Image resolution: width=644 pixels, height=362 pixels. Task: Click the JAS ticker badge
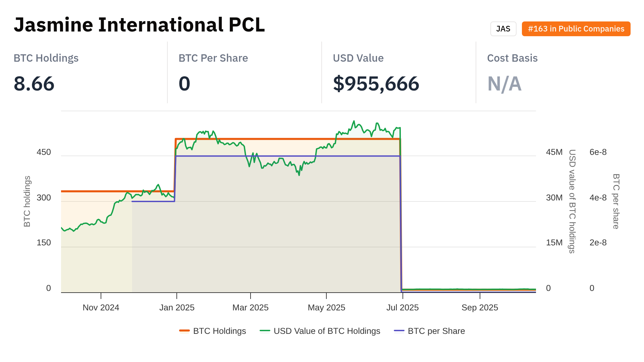tap(503, 29)
